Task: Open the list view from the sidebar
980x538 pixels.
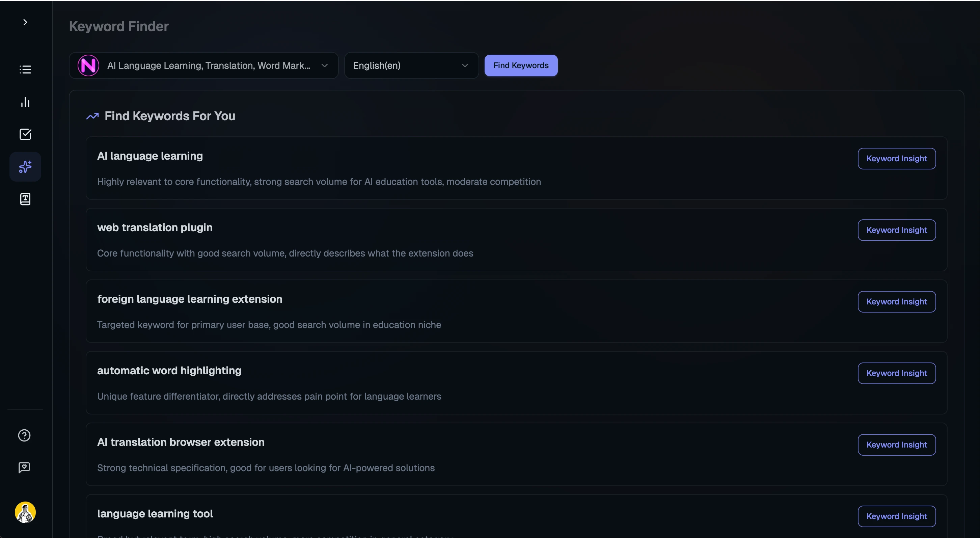Action: coord(25,69)
